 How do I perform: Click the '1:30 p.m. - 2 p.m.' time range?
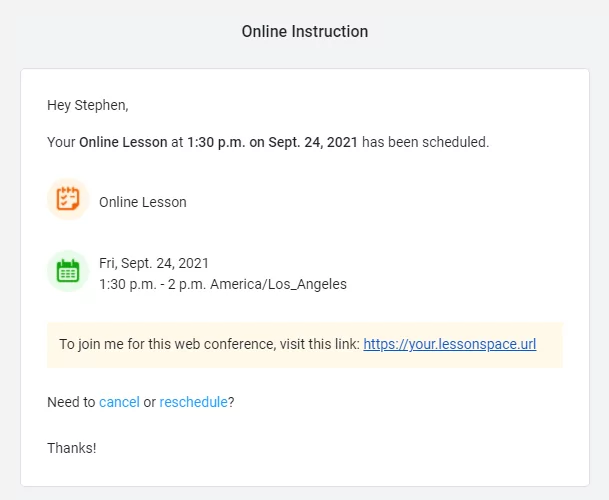(x=152, y=284)
